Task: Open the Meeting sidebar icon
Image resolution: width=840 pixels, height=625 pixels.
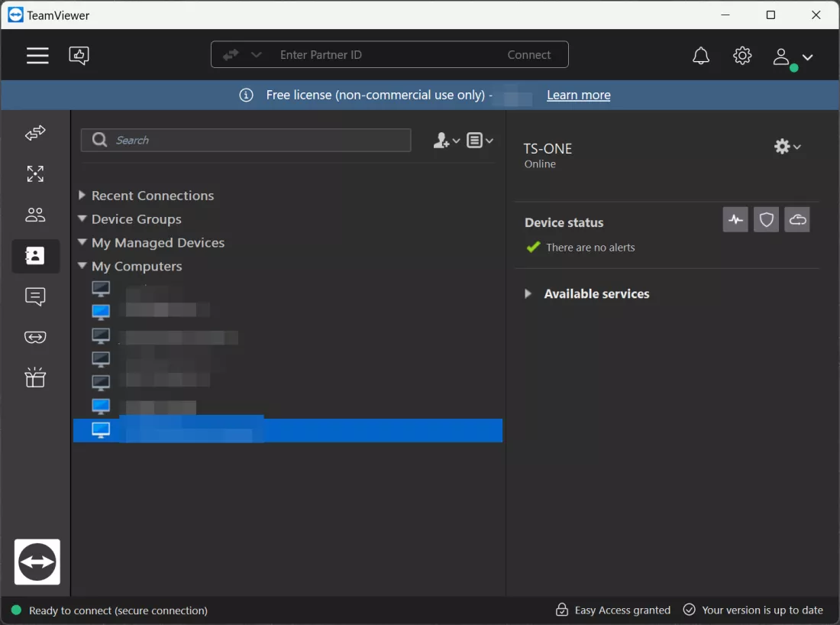Action: coord(35,215)
